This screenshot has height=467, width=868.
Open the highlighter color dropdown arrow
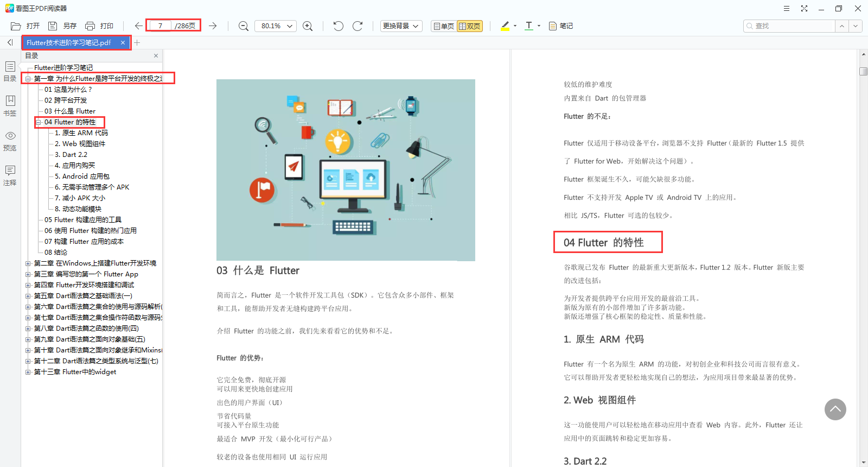[x=515, y=26]
